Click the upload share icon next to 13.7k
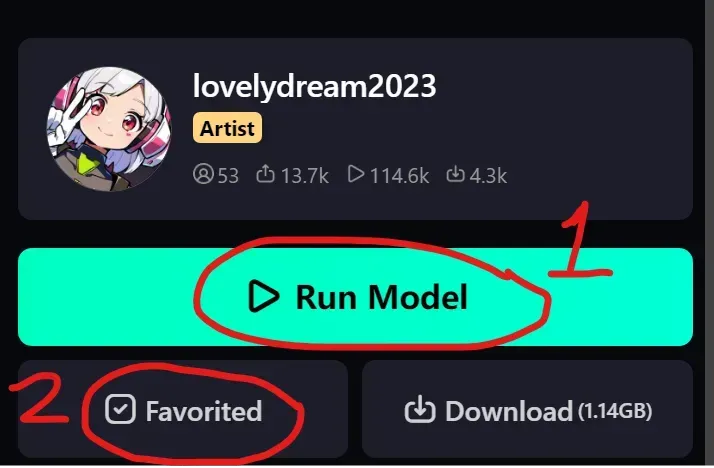Viewport: 714px width, 468px height. (x=265, y=174)
